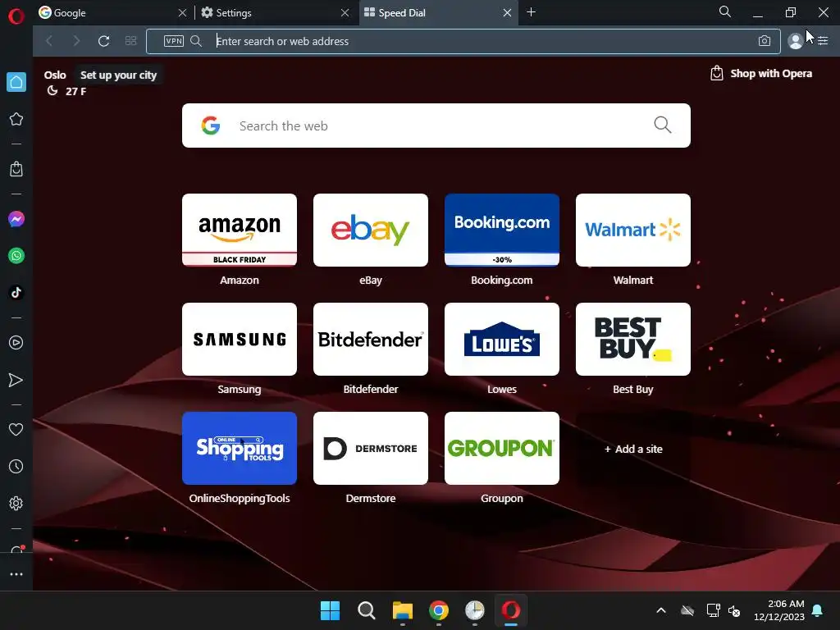Open Windows taskbar Search
The width and height of the screenshot is (840, 630).
(x=367, y=610)
